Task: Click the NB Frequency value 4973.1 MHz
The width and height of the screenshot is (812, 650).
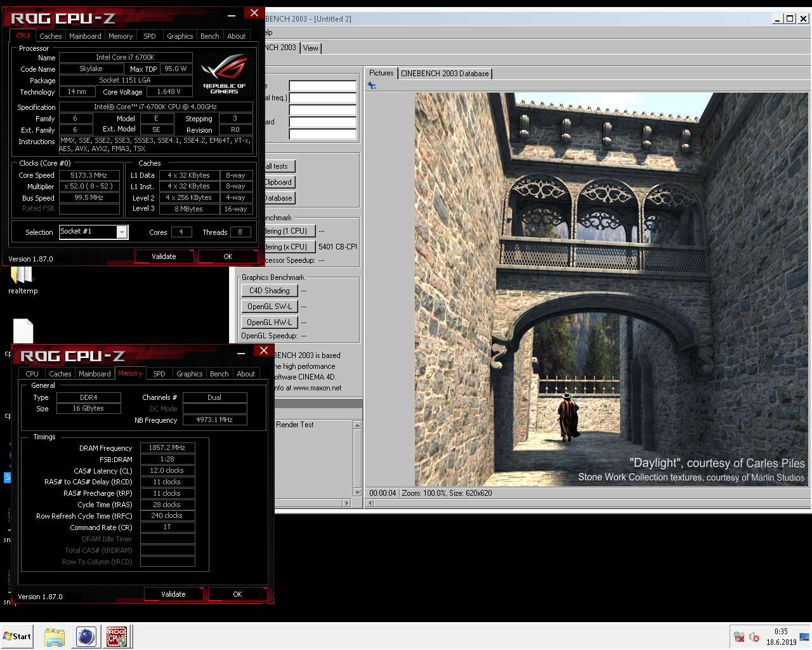Action: (214, 420)
